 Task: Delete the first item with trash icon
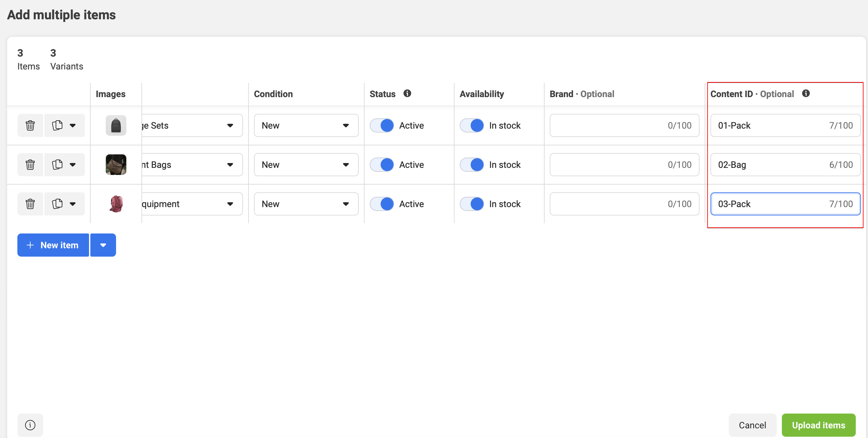pos(30,125)
